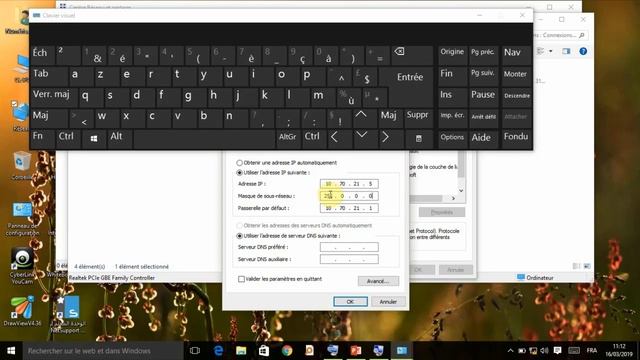
Task: Tap the up arrow key on keyboard
Action: (361, 118)
